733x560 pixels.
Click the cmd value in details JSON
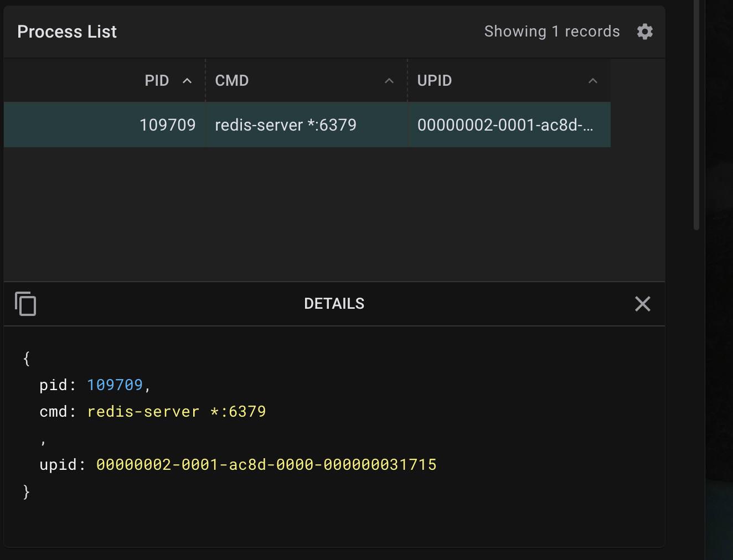click(x=177, y=412)
